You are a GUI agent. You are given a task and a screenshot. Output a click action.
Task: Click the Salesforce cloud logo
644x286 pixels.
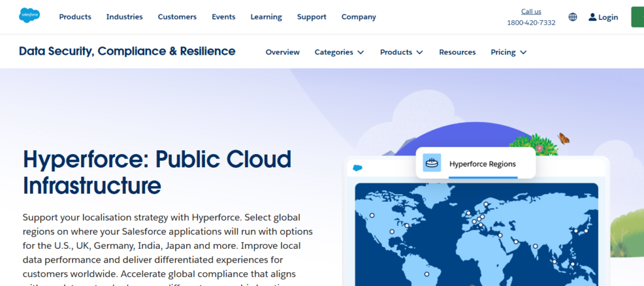point(29,15)
